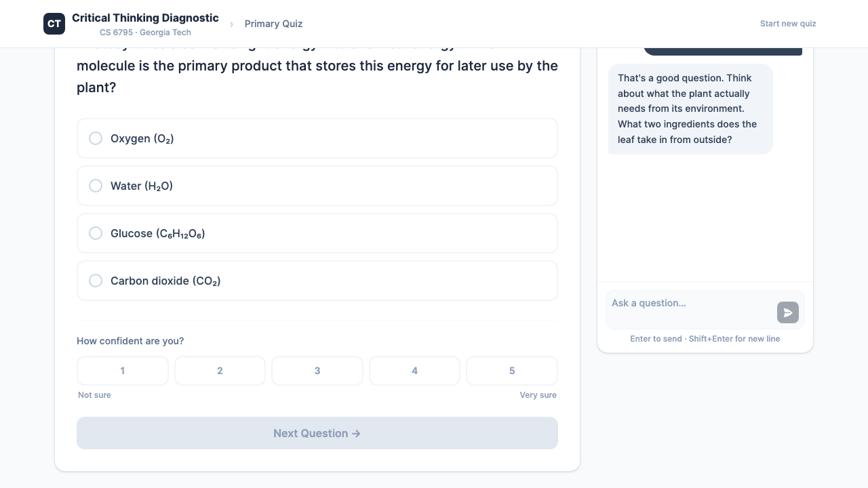Select the Primary Quiz breadcrumb item
This screenshot has width=868, height=488.
(x=273, y=24)
